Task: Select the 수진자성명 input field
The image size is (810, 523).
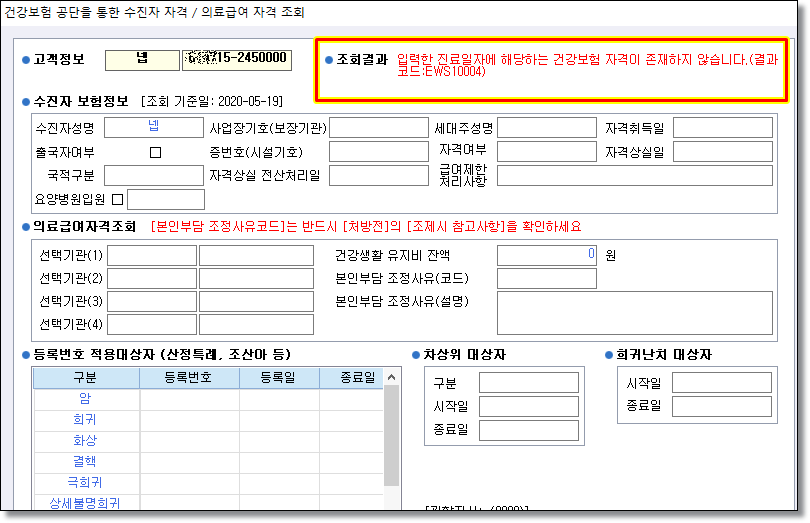Action: click(154, 128)
